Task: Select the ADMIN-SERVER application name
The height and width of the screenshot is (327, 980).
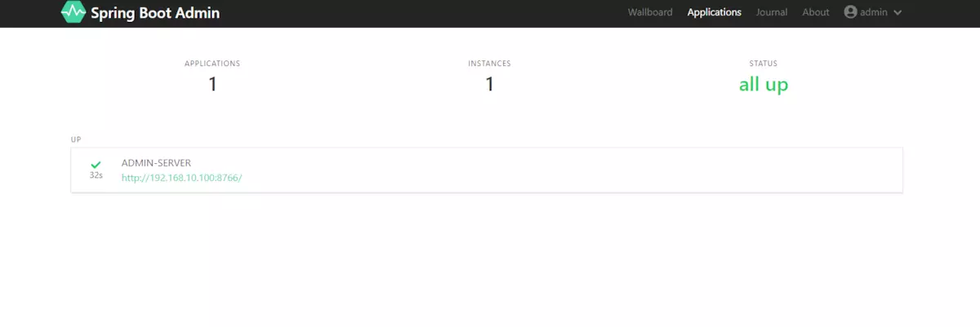Action: coord(156,163)
